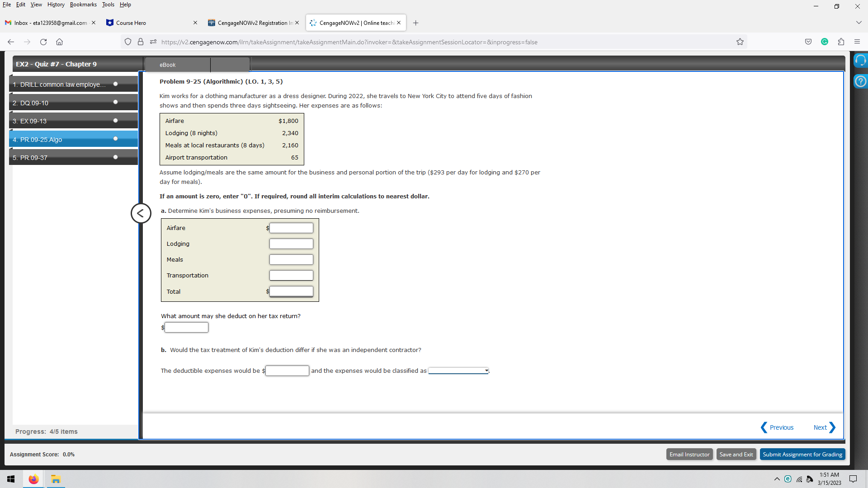Click the Grammarly extension icon
Screen dimensions: 868x488
[825, 42]
